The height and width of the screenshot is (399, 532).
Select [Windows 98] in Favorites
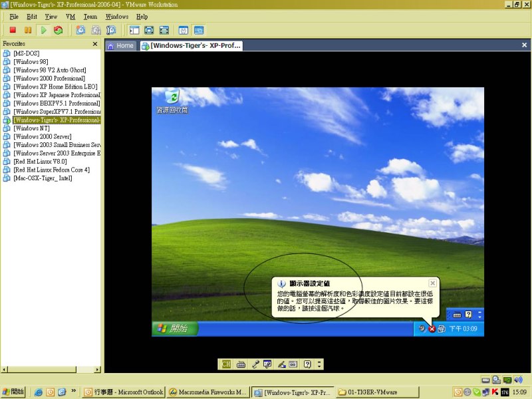click(x=31, y=62)
